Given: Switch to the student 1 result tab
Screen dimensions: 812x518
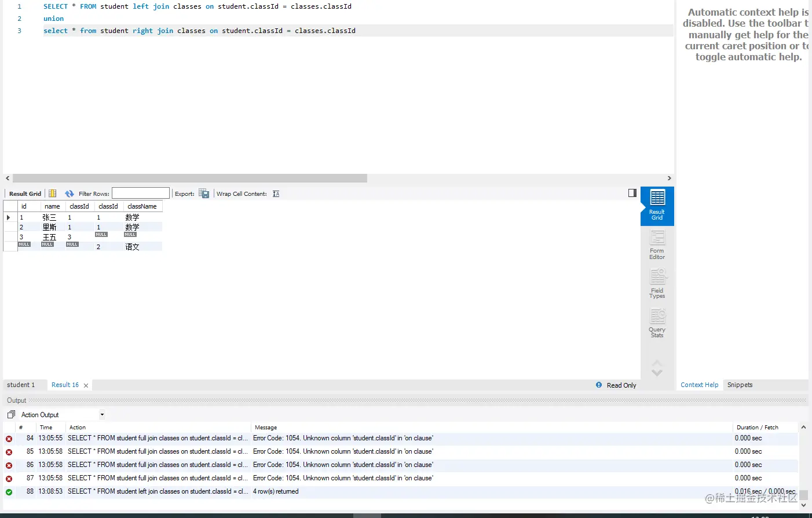Looking at the screenshot, I should (21, 385).
